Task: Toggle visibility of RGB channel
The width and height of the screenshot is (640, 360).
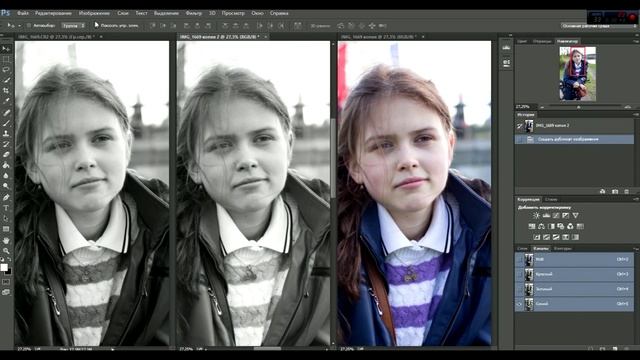Action: click(x=520, y=259)
